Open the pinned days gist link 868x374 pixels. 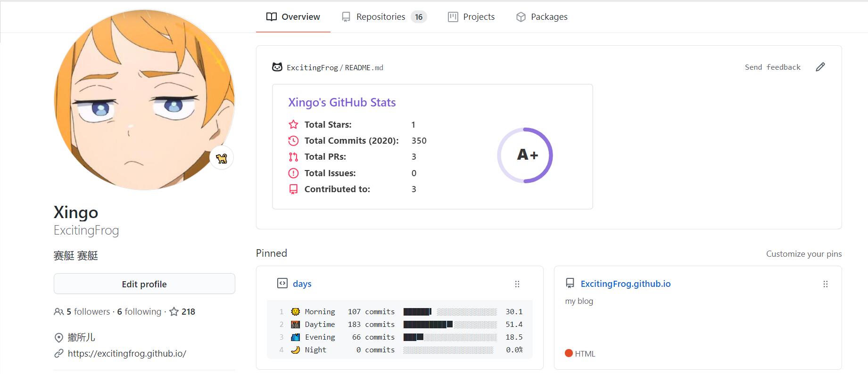302,284
